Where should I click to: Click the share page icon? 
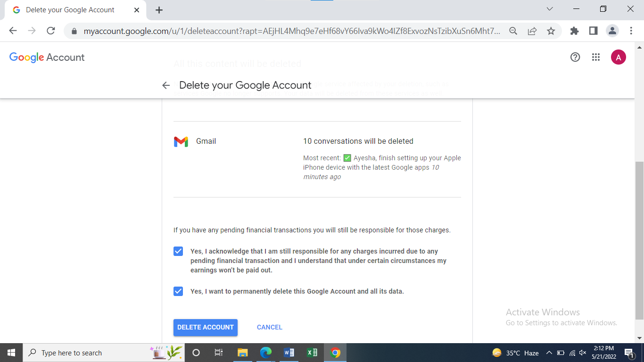[x=532, y=31]
